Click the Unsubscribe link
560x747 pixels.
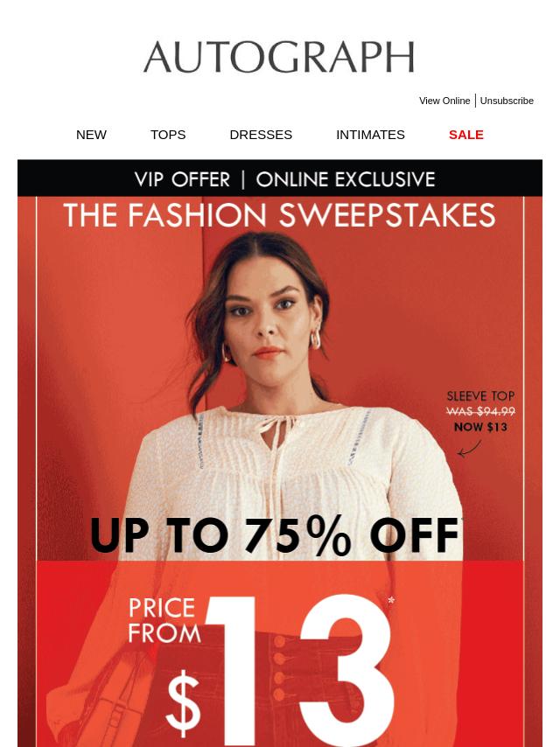coord(507,101)
